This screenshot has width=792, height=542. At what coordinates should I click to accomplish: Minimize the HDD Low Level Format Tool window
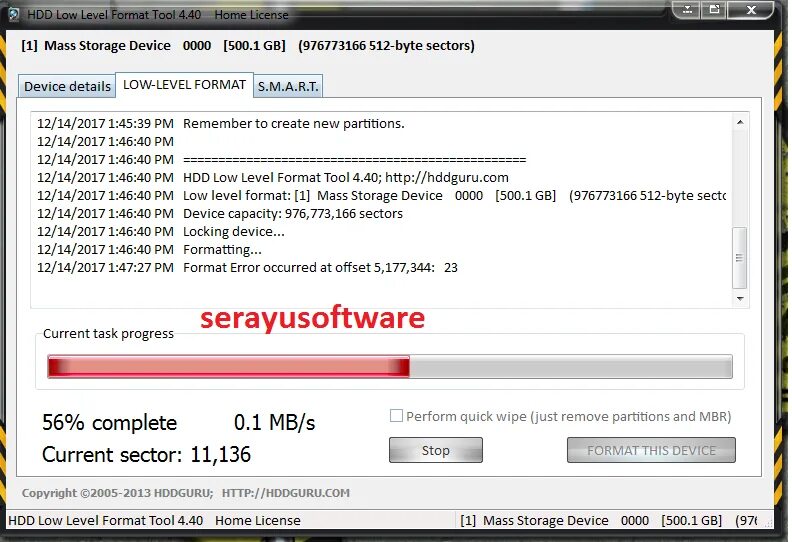687,9
